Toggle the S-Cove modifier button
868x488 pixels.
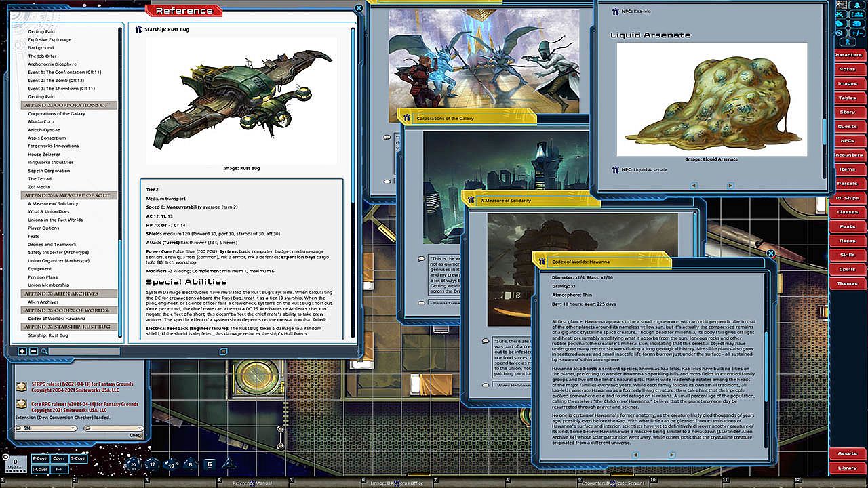click(x=79, y=458)
